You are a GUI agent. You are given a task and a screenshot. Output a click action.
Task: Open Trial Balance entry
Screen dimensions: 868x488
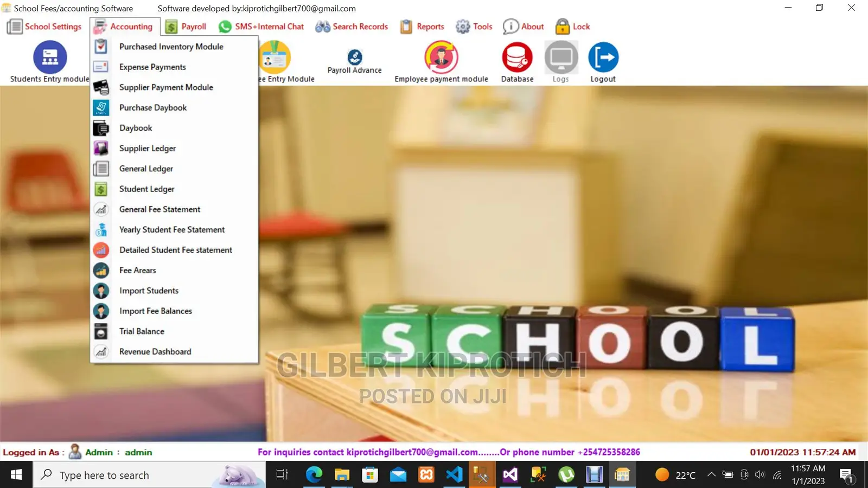[174, 331]
